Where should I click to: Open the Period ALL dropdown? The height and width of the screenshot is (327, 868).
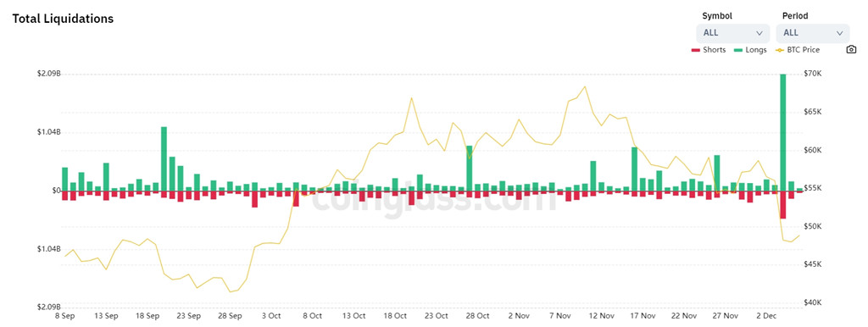pos(813,33)
